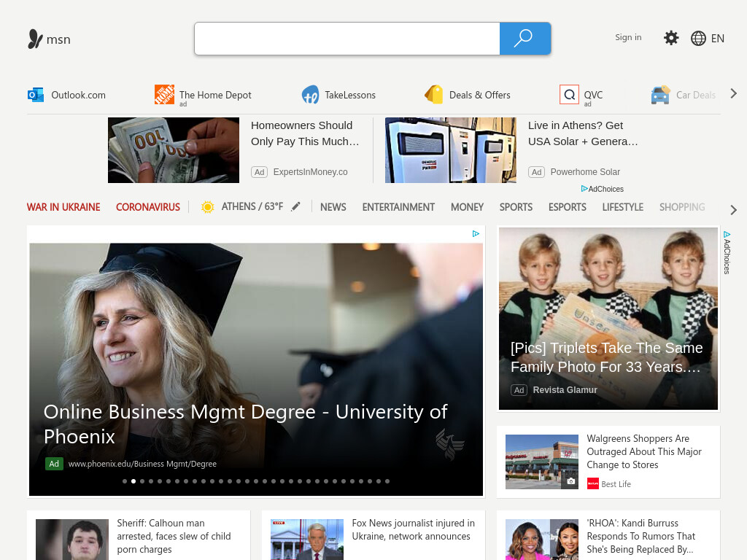Click the Fox News anchor thumbnail
Viewport: 747px width, 560px height.
(307, 540)
